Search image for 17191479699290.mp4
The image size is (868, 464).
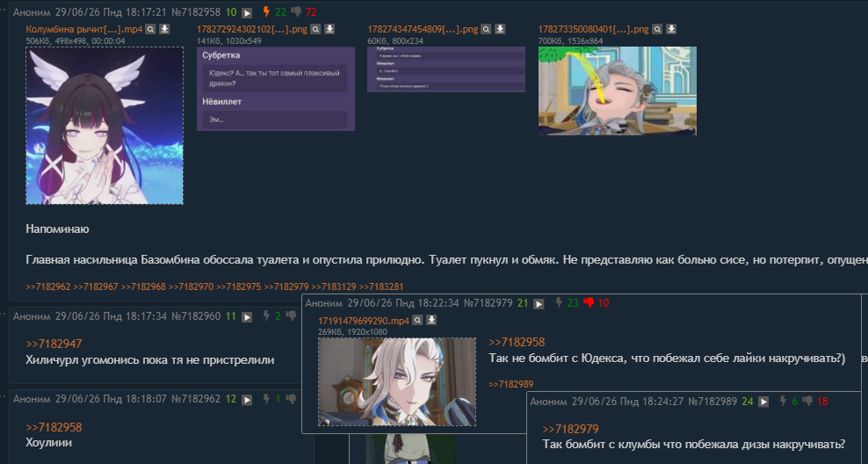click(x=418, y=320)
